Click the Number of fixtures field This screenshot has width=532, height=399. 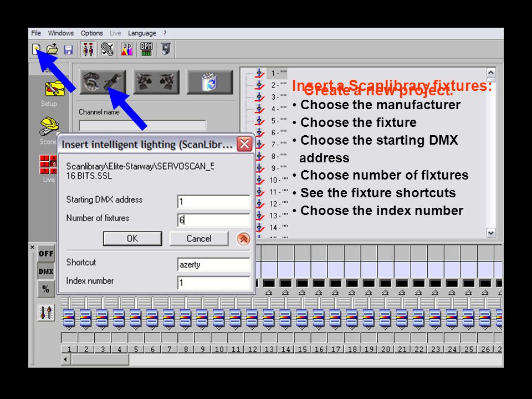point(214,220)
